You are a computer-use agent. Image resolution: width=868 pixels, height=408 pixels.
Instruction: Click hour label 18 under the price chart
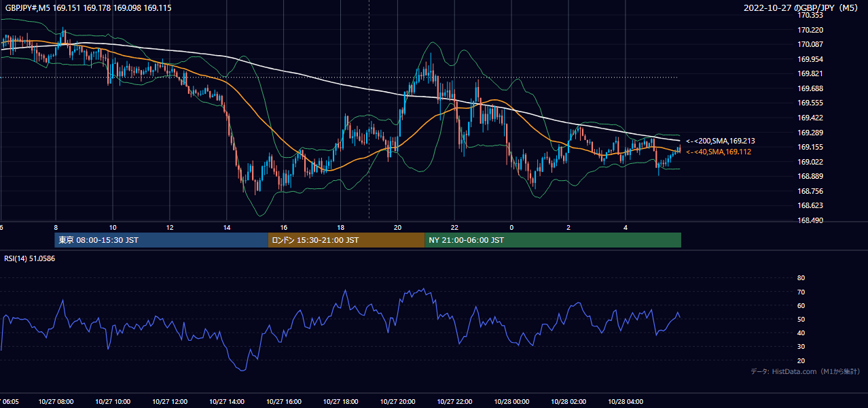click(x=341, y=227)
